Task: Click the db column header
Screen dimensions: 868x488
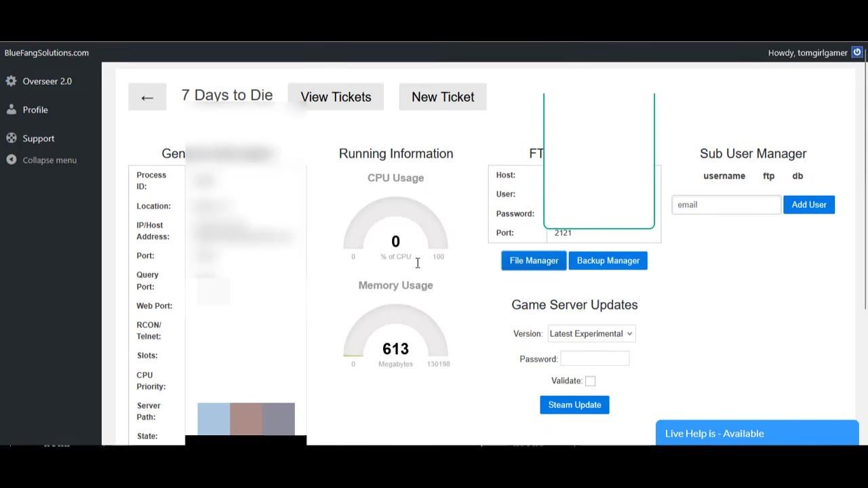Action: [x=797, y=176]
